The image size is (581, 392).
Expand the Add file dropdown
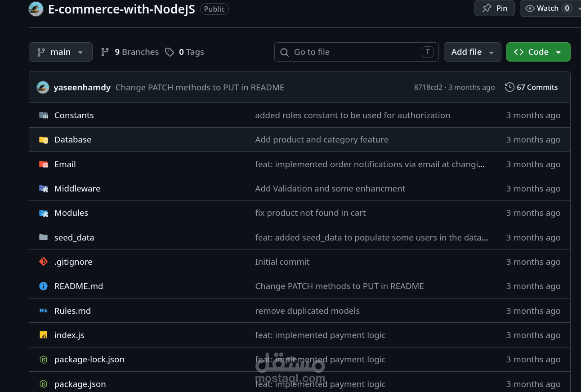(x=473, y=52)
